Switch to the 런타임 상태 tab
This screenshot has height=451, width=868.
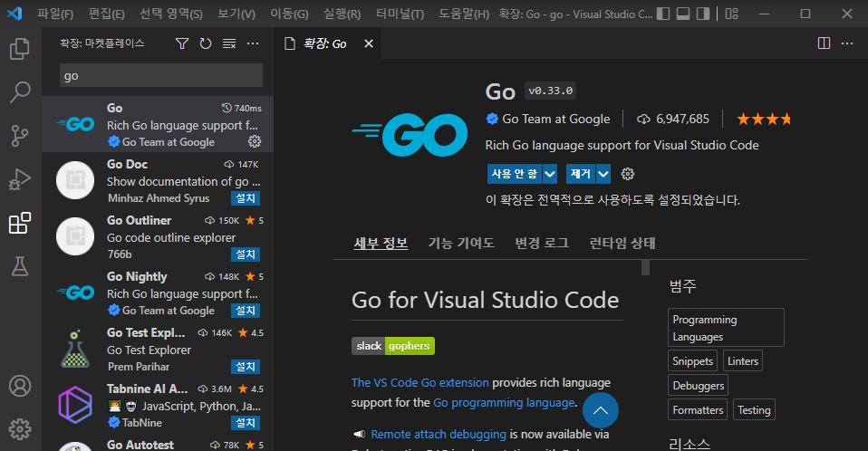622,243
